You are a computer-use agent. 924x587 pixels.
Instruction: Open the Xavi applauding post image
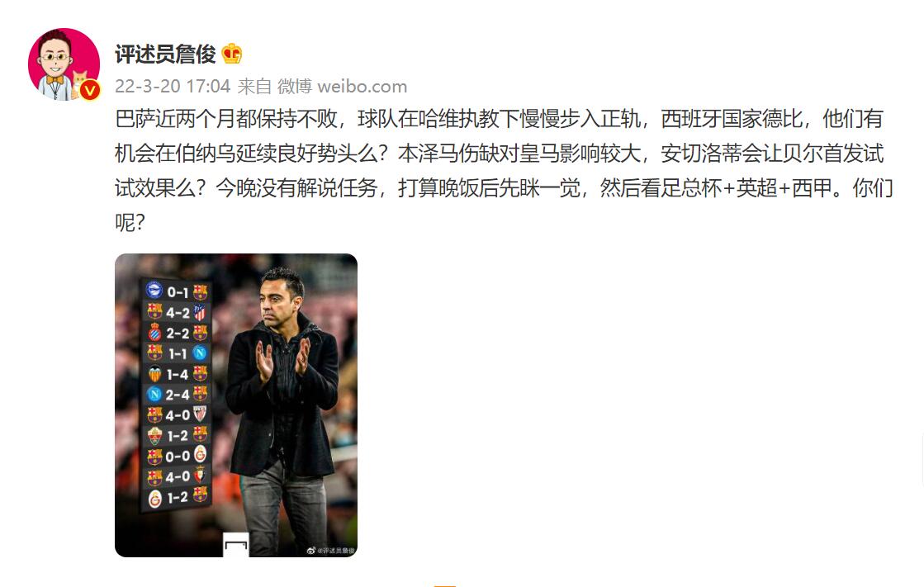click(x=235, y=405)
